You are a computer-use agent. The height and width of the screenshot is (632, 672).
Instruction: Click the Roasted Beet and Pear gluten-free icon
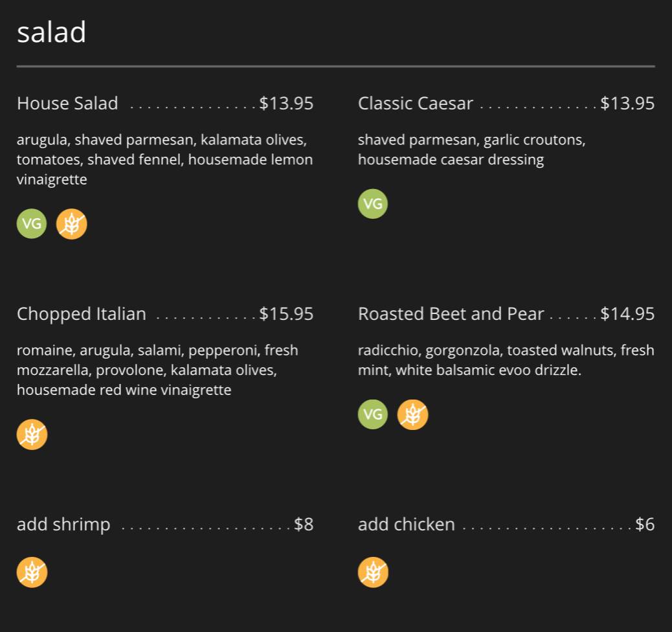pos(412,414)
